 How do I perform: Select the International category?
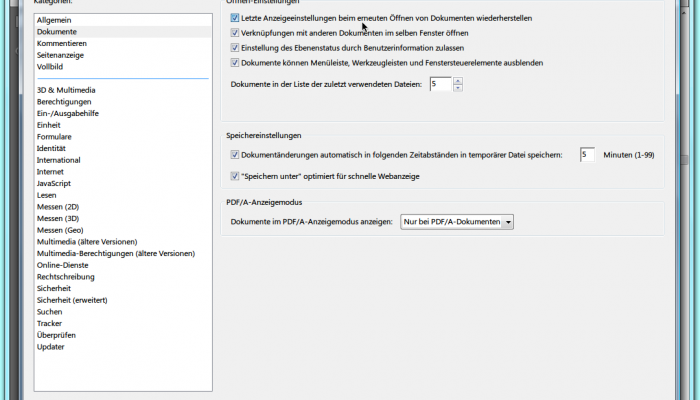point(58,160)
